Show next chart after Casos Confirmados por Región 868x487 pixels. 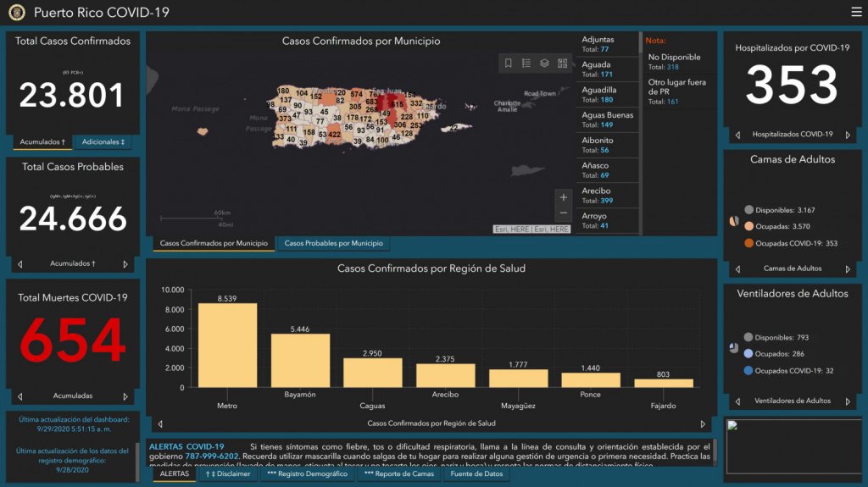click(x=702, y=423)
